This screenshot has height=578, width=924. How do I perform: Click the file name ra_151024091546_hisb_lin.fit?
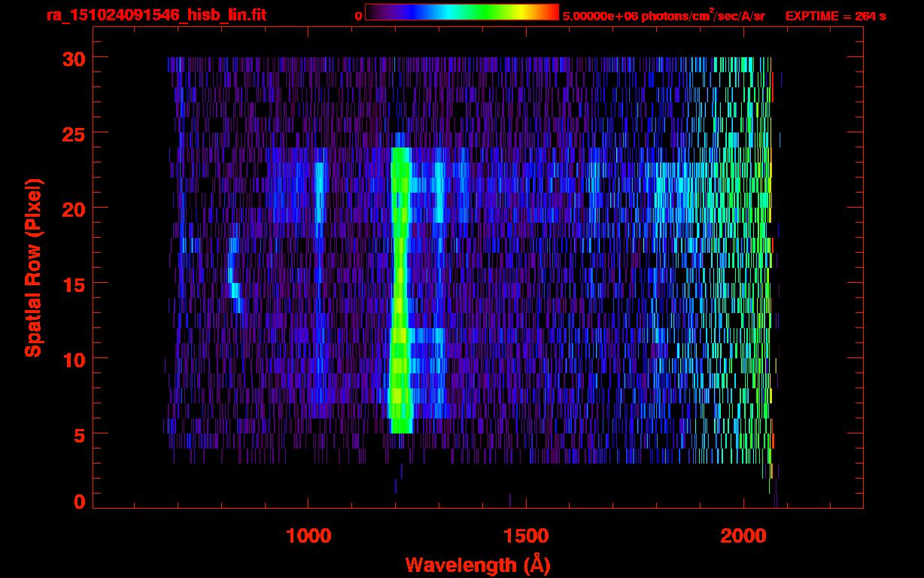point(155,15)
